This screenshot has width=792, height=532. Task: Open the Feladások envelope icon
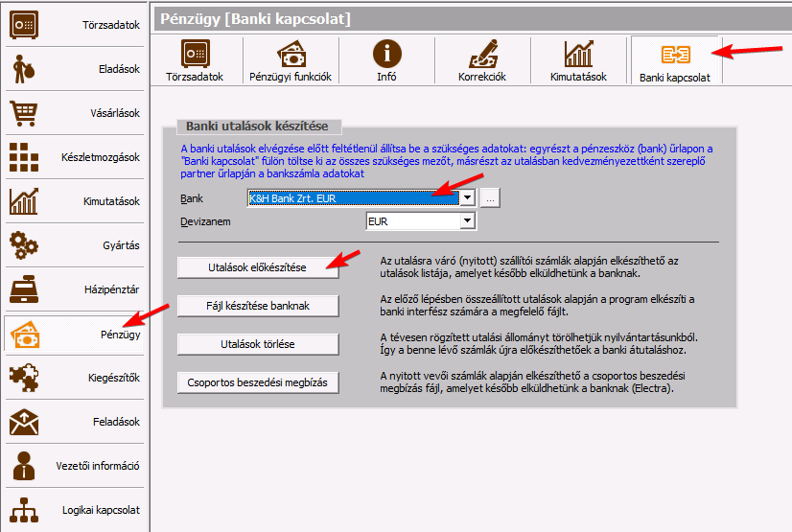(x=24, y=422)
